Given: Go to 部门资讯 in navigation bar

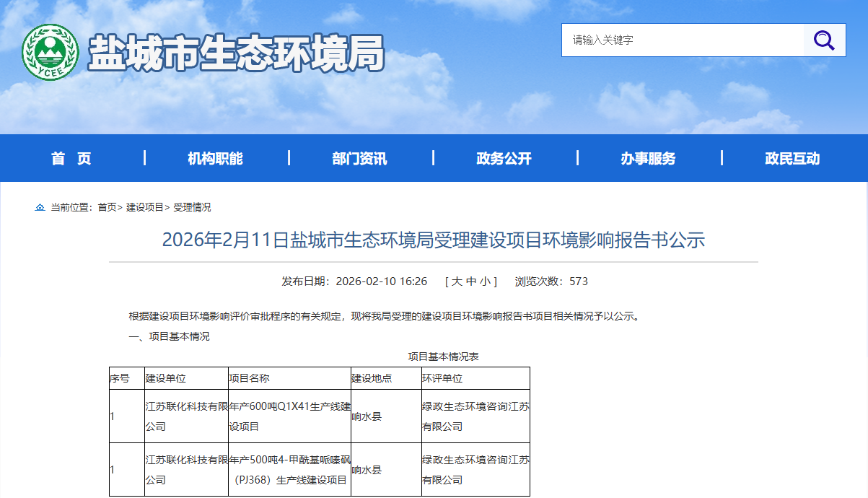Looking at the screenshot, I should click(359, 159).
